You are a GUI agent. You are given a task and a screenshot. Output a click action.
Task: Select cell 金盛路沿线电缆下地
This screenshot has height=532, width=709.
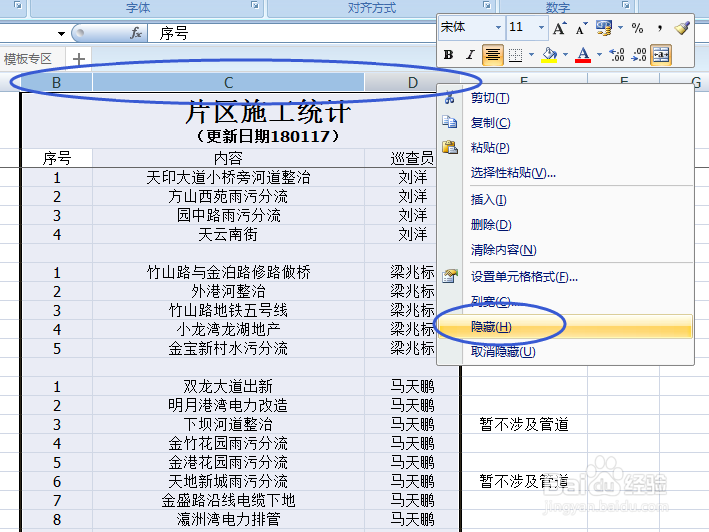(x=228, y=500)
